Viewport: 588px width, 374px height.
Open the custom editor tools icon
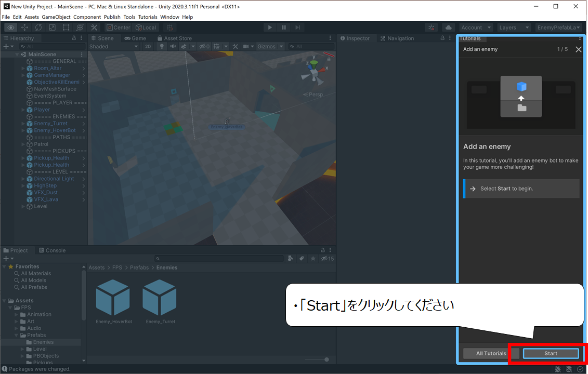[x=94, y=28]
